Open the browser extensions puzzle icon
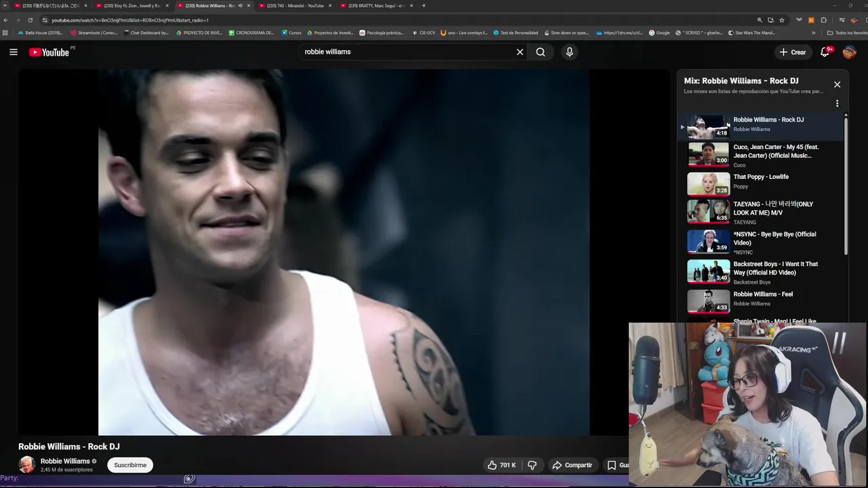 click(824, 20)
